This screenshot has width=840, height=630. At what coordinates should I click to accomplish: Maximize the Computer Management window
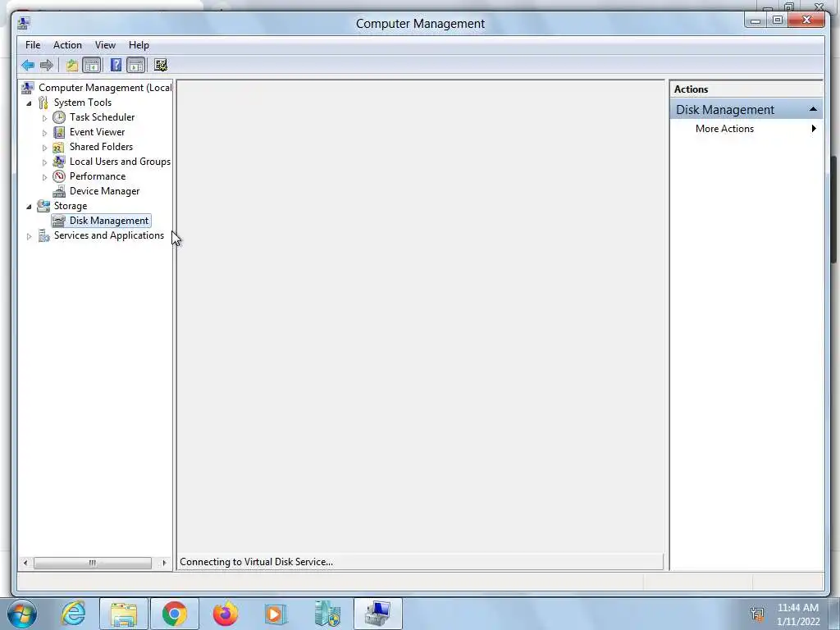coord(778,21)
